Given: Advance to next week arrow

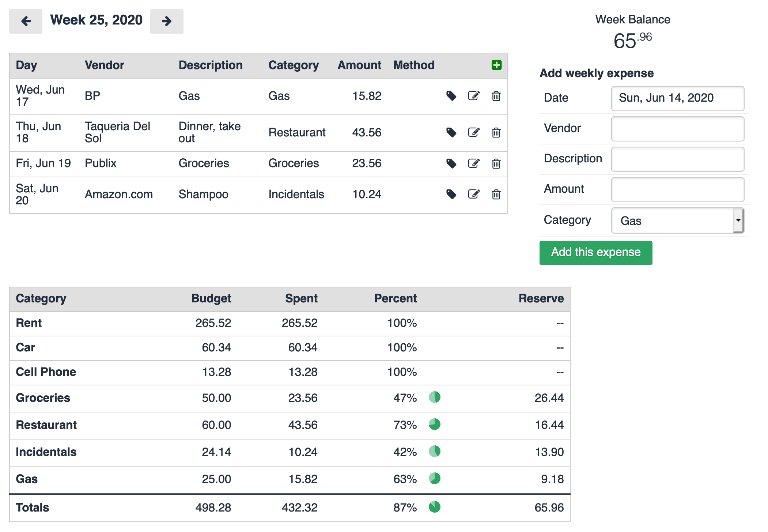Looking at the screenshot, I should pos(167,21).
